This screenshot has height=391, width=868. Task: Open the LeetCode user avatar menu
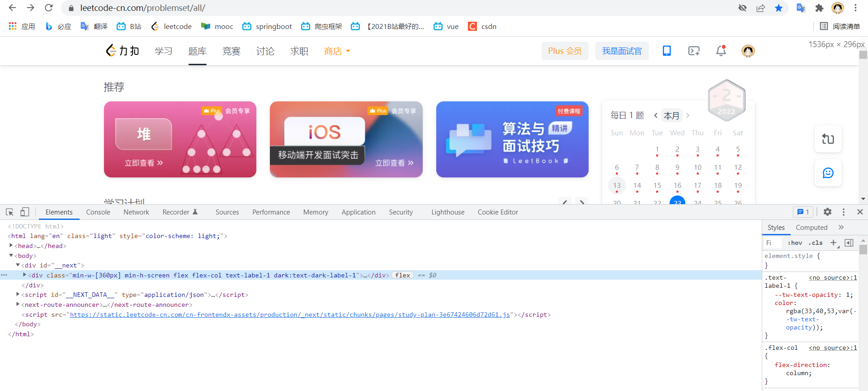coord(748,51)
